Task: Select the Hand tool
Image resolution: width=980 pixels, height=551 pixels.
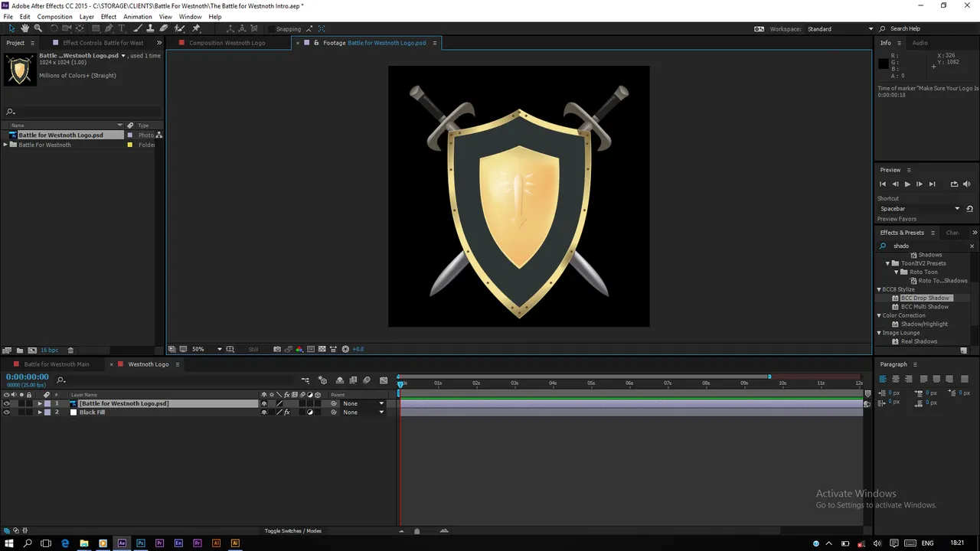Action: point(25,28)
